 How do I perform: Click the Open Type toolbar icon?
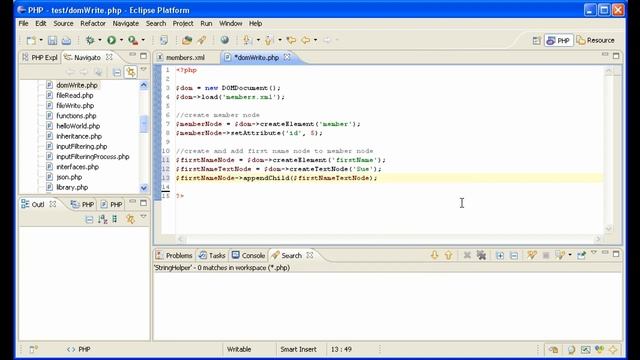point(187,40)
